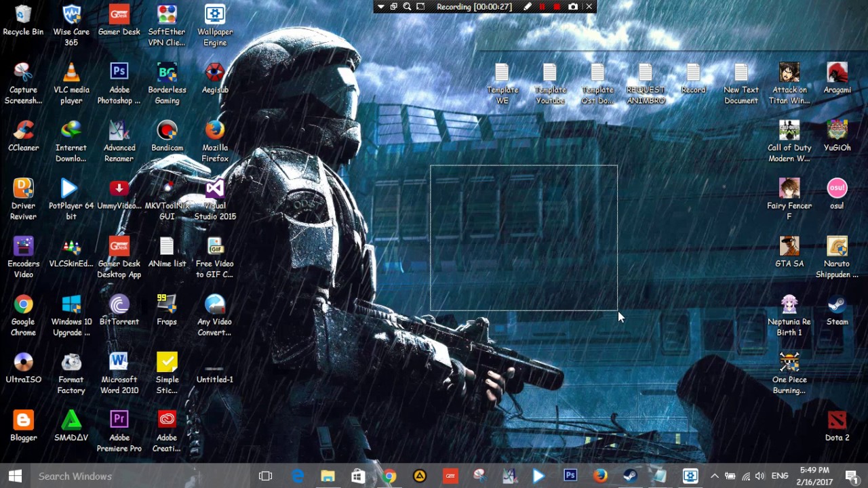The image size is (868, 488).
Task: Select the Adobe Creative Cloud icon
Action: (x=167, y=431)
